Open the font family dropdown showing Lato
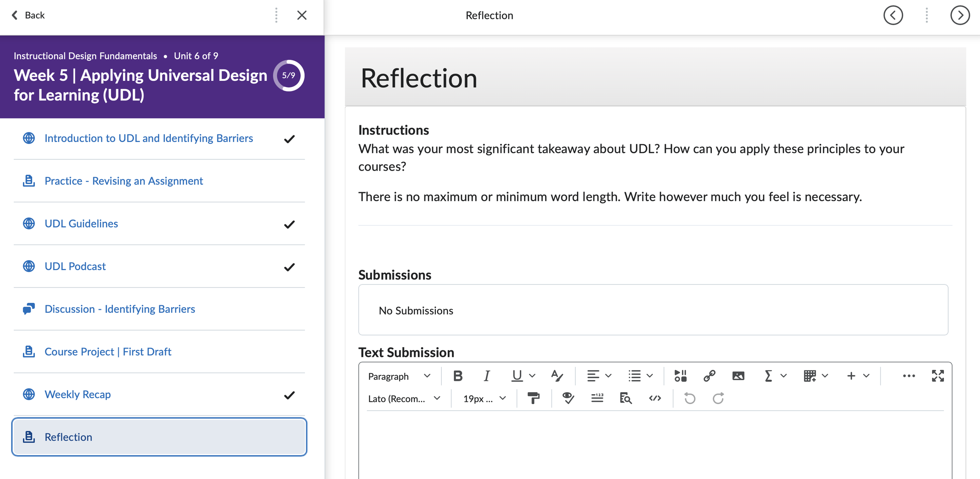The image size is (980, 479). point(405,398)
